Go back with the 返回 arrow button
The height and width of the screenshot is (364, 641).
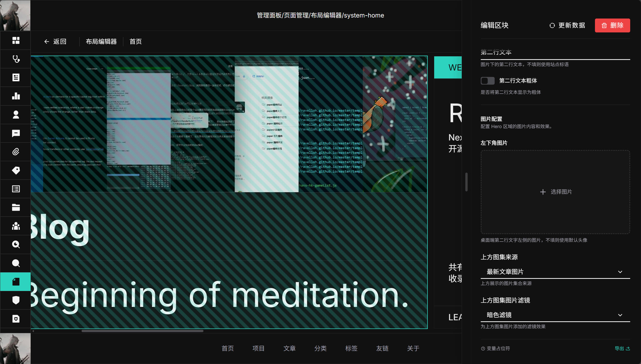(55, 41)
